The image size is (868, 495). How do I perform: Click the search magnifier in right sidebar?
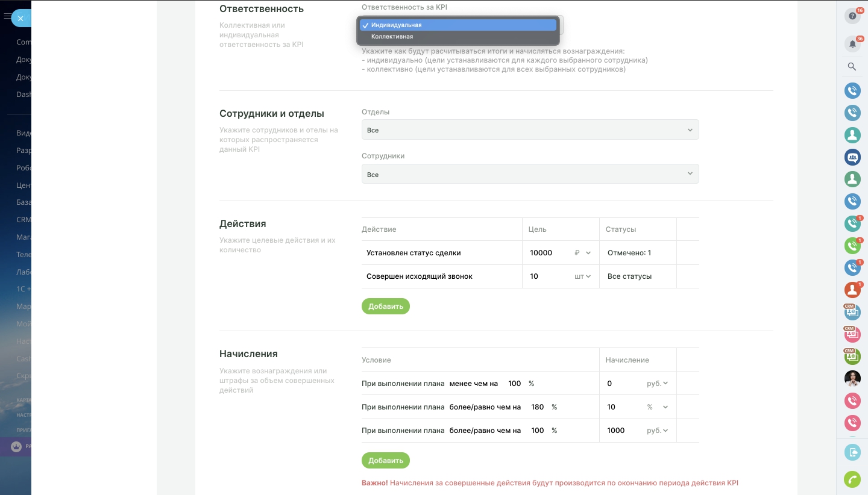tap(852, 67)
